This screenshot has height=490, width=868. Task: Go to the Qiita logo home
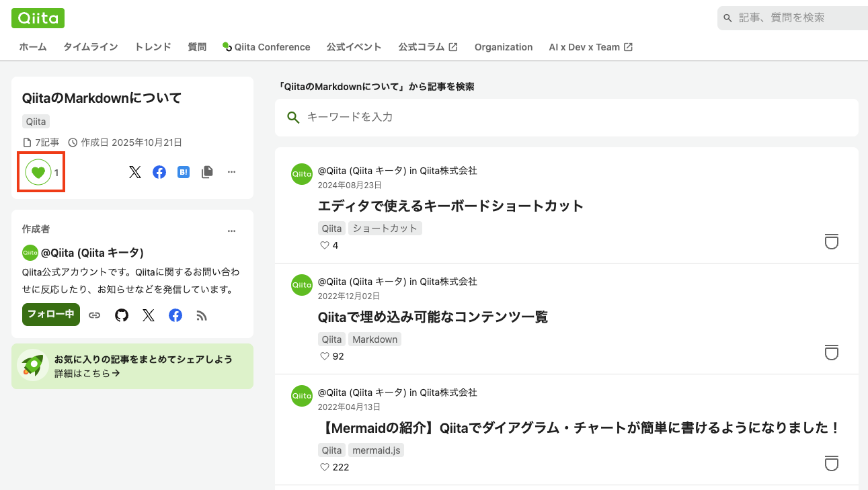click(38, 17)
